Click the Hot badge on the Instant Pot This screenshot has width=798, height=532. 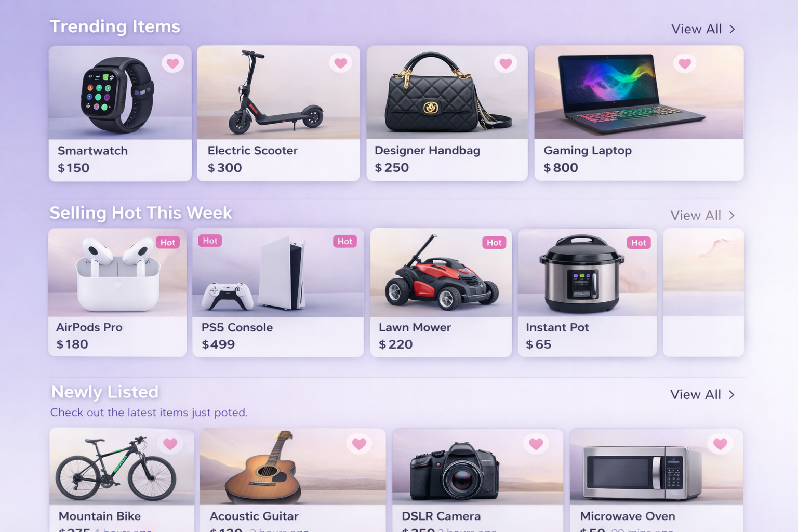tap(639, 242)
